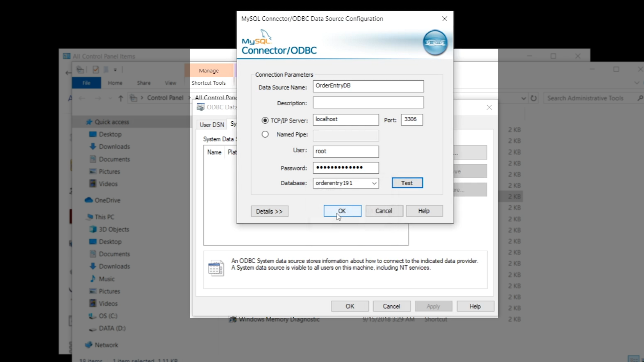644x362 pixels.
Task: Select the Music folder icon in sidebar
Action: (93, 279)
